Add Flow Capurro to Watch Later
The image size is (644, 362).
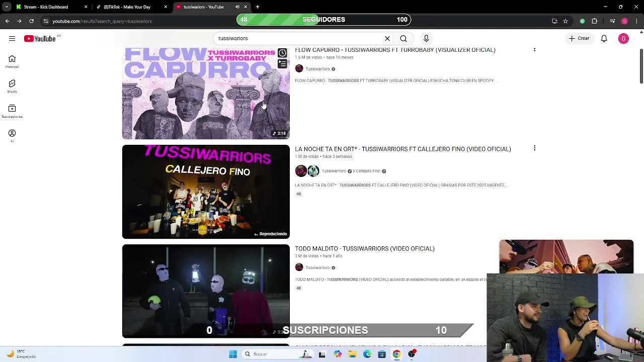[282, 53]
